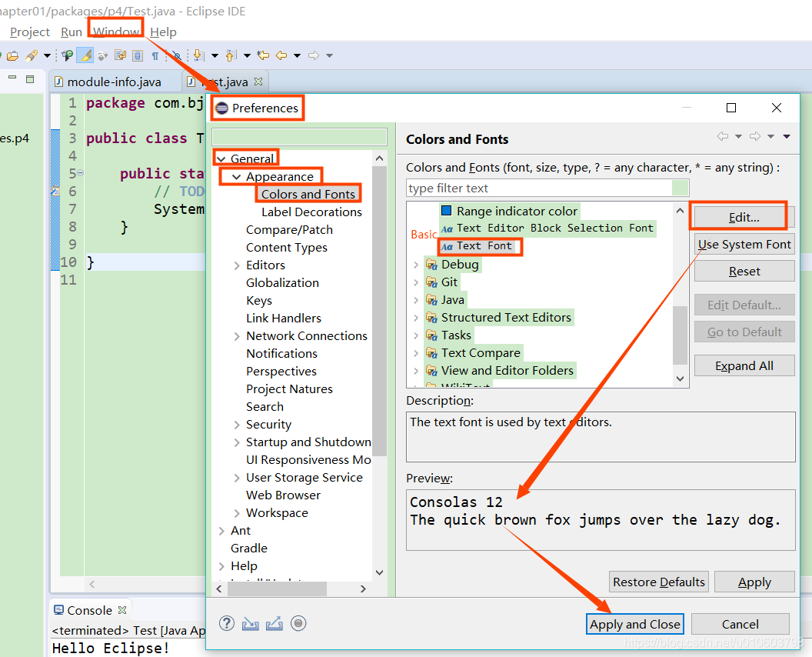Viewport: 812px width, 657px height.
Task: Click the Reset button
Action: (744, 271)
